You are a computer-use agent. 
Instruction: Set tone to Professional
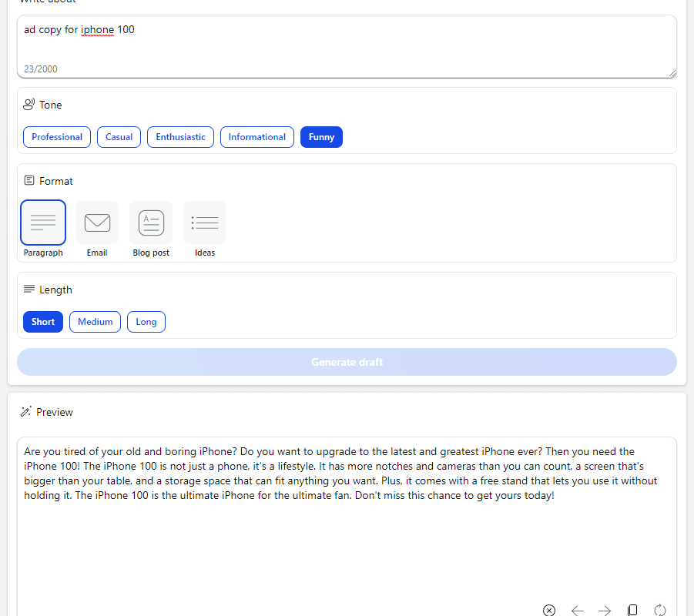click(57, 137)
